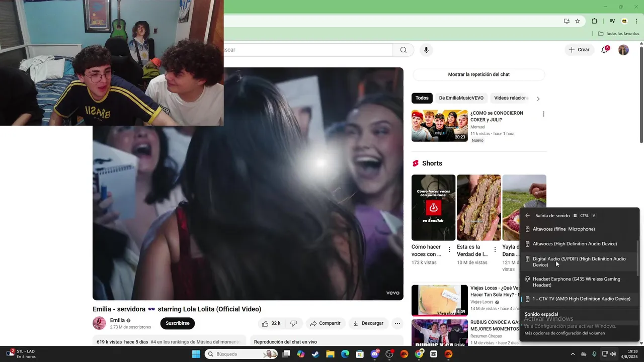Open YouTube notifications bell
The height and width of the screenshot is (362, 644).
coord(605,50)
